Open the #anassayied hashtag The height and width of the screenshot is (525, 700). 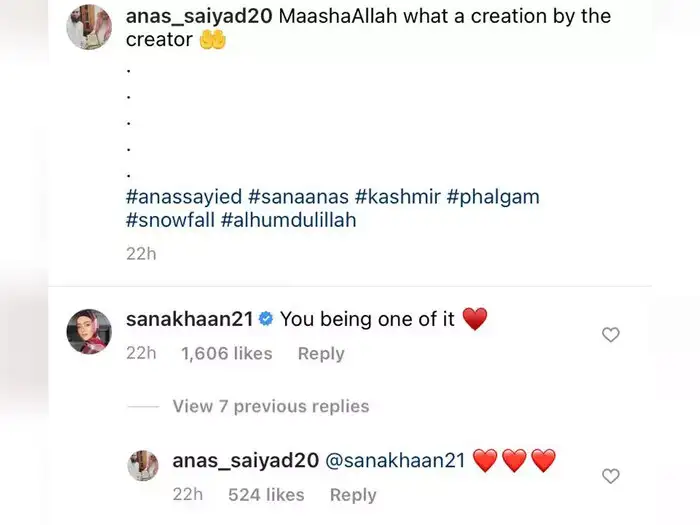(x=183, y=197)
